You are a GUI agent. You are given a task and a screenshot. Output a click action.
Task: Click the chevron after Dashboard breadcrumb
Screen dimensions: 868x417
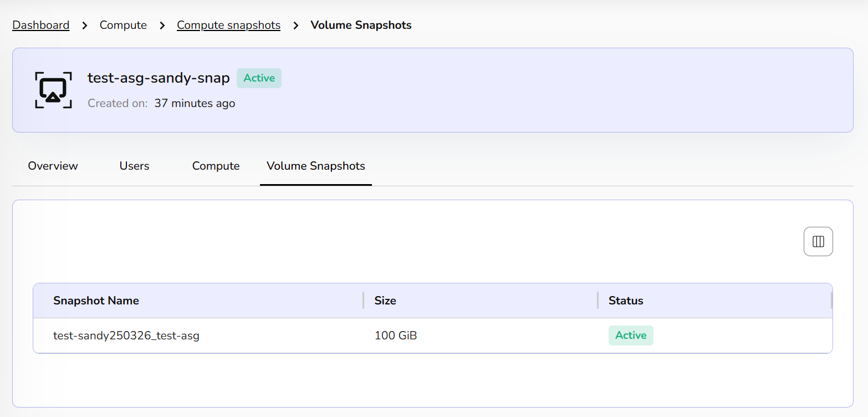(85, 26)
